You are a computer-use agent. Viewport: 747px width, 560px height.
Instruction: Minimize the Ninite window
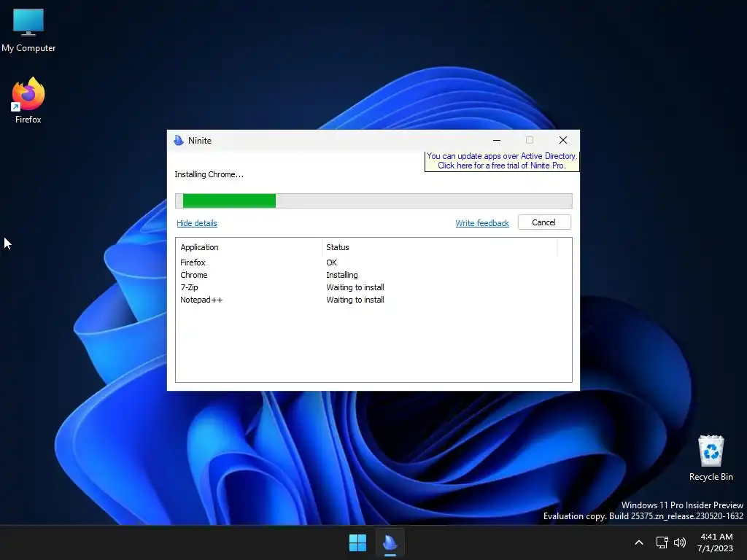pyautogui.click(x=496, y=140)
